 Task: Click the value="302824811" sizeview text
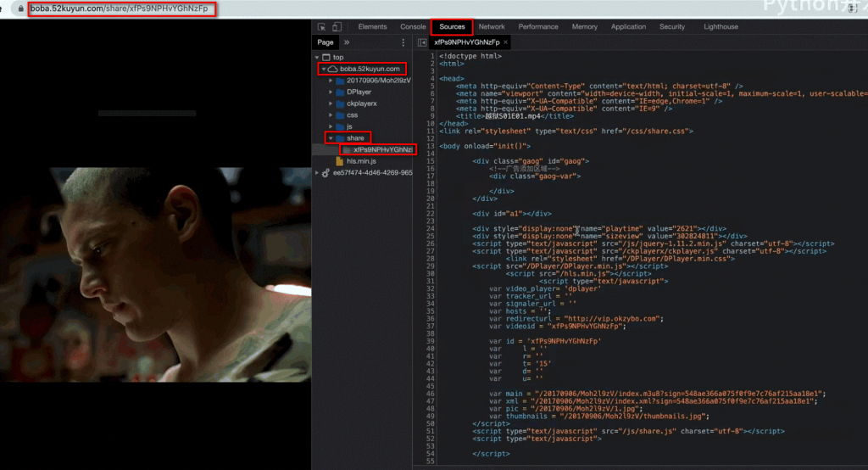(x=679, y=236)
